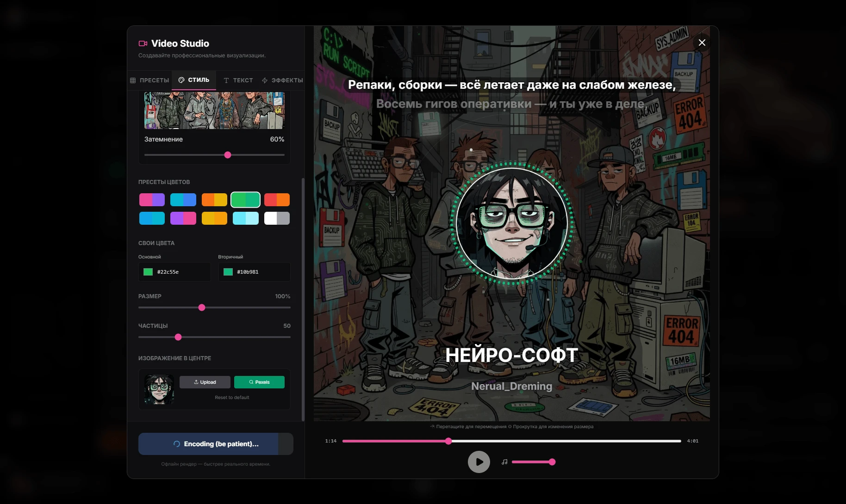Open the ЭФФЕКТЫ tab

click(282, 80)
